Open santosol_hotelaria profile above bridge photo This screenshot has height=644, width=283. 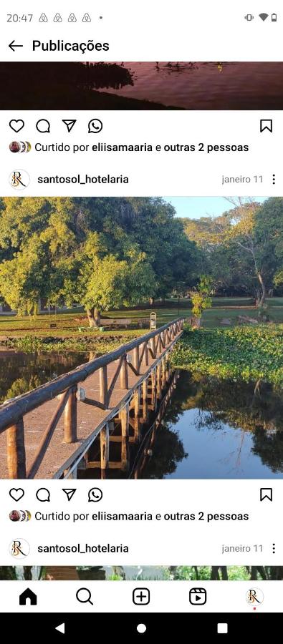(82, 180)
